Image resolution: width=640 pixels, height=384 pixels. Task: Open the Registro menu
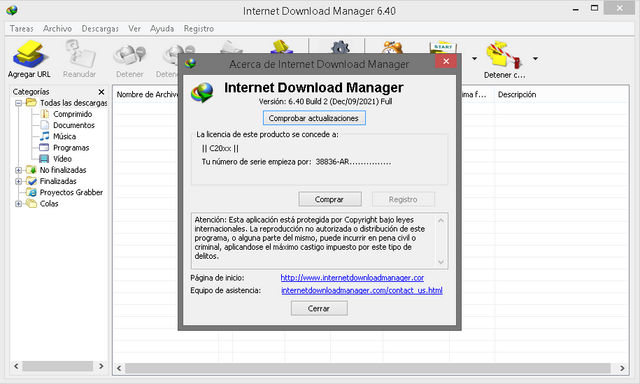tap(199, 29)
